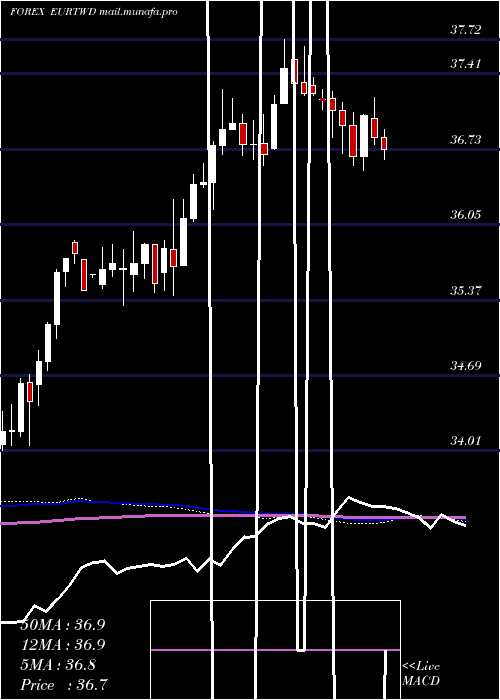
Task: Select the 35.37 price level label
Action: pyautogui.click(x=466, y=291)
